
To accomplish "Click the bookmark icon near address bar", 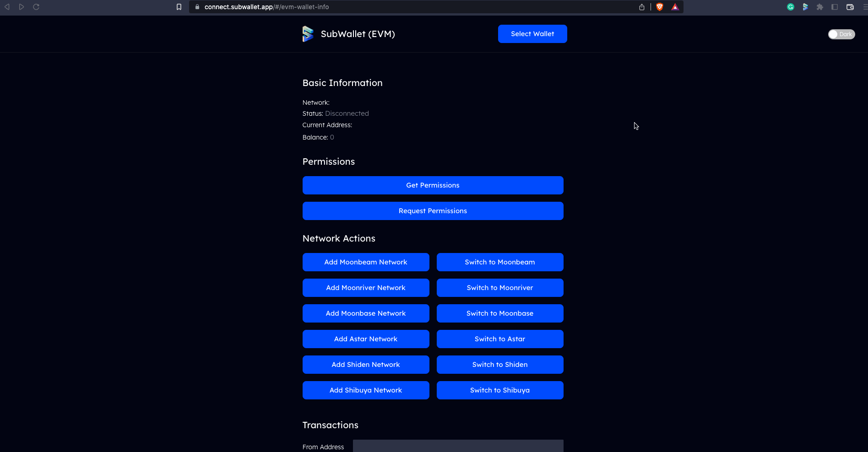I will 179,7.
